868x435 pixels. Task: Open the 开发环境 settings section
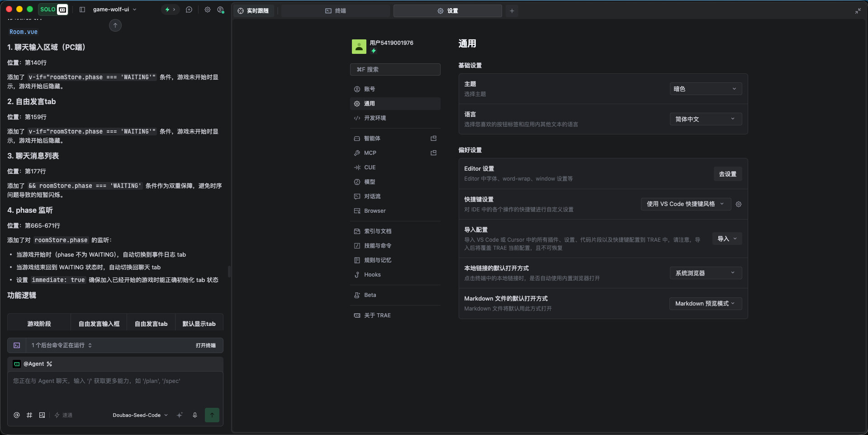coord(395,118)
